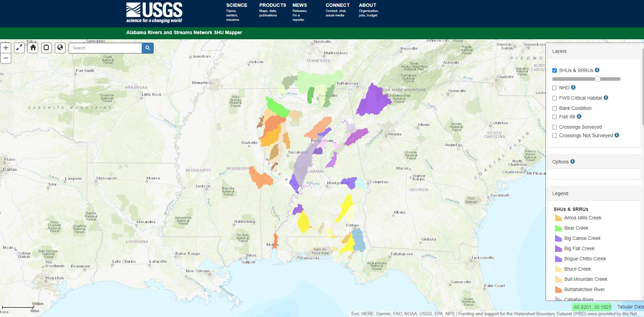Click the zoom out button on the map

(5, 58)
